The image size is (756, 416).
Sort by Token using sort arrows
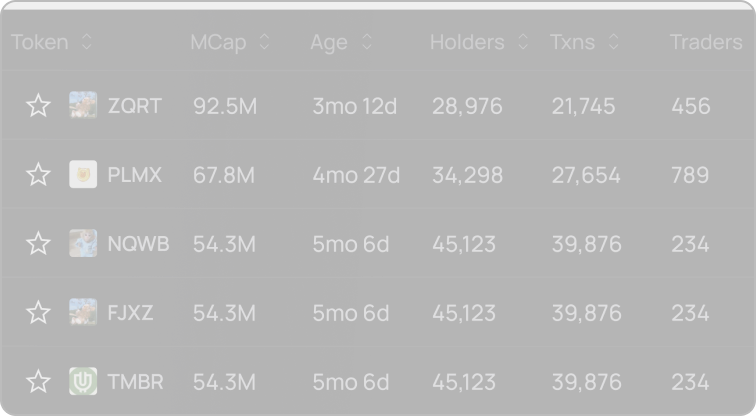pyautogui.click(x=87, y=42)
